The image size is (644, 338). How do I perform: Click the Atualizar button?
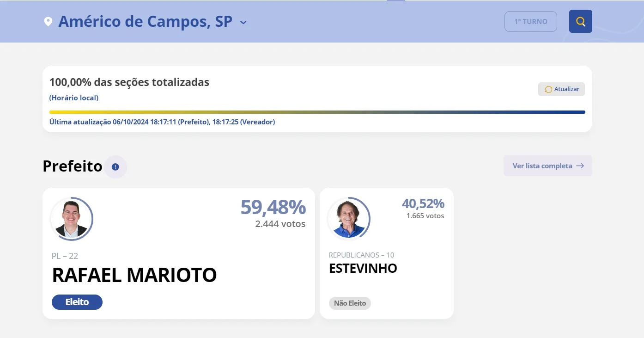click(x=561, y=89)
